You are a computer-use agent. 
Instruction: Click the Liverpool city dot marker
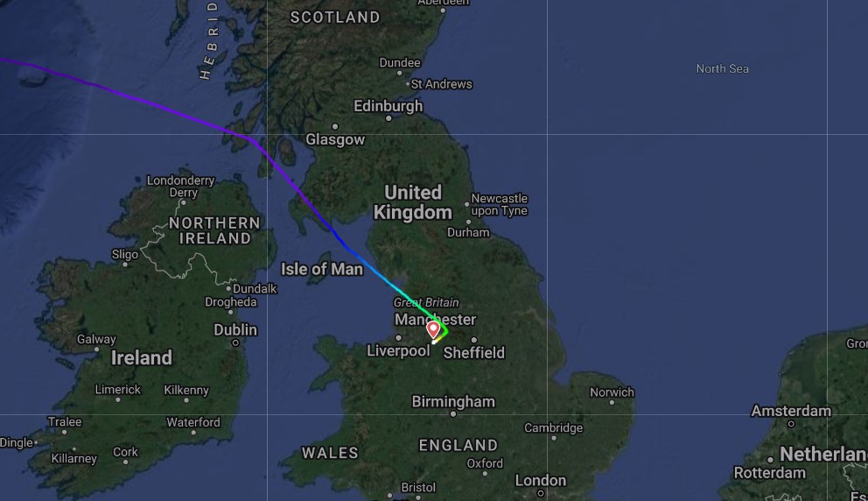tap(399, 337)
